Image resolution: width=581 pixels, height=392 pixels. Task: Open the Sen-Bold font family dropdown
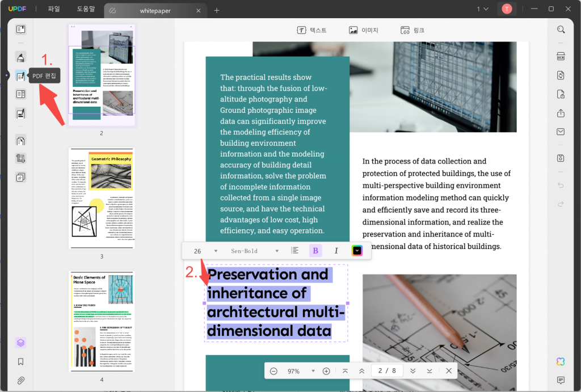tap(277, 251)
